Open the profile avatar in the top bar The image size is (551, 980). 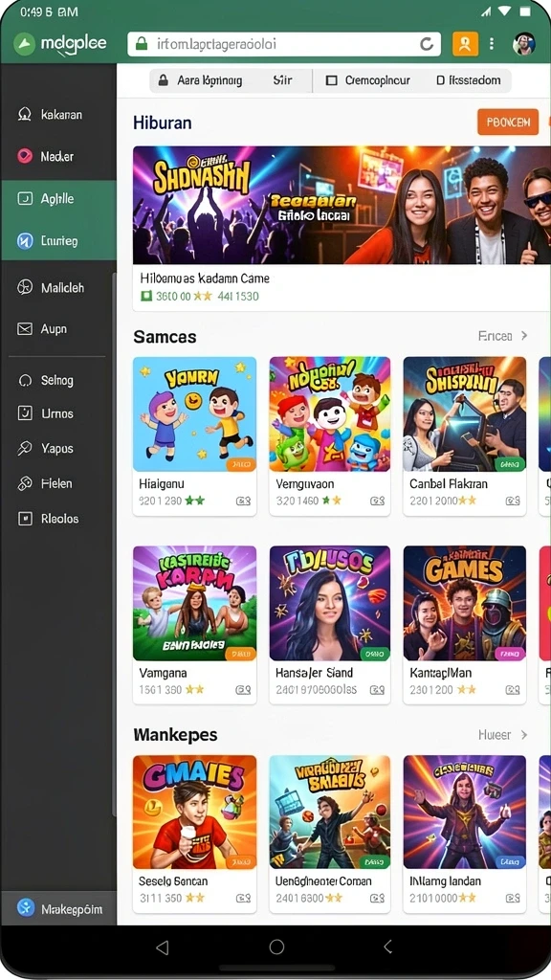[523, 44]
